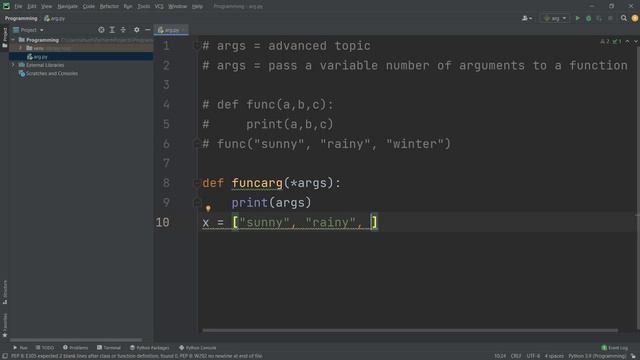Click the horizontal scrollbar of the editor

coord(410,330)
